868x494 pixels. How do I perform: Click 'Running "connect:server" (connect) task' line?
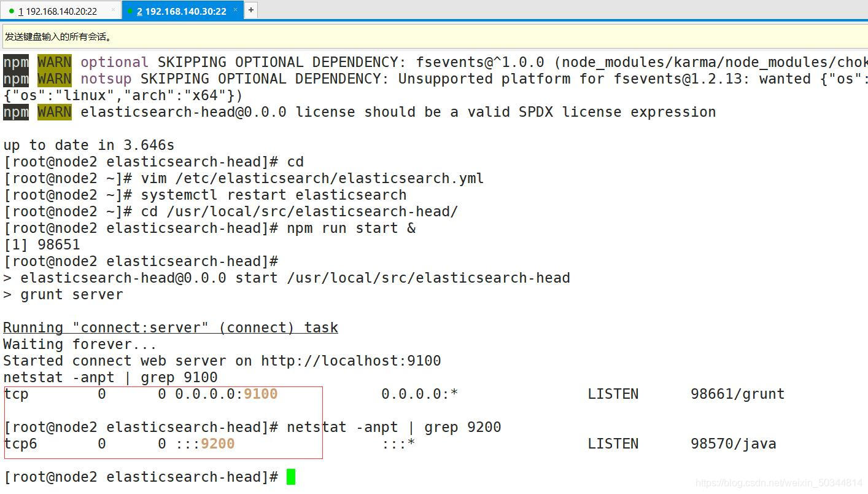tap(171, 327)
